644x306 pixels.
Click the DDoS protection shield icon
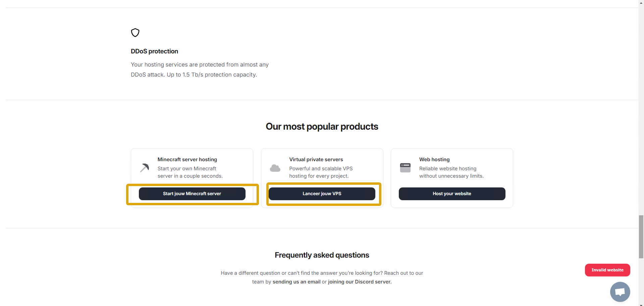coord(135,33)
